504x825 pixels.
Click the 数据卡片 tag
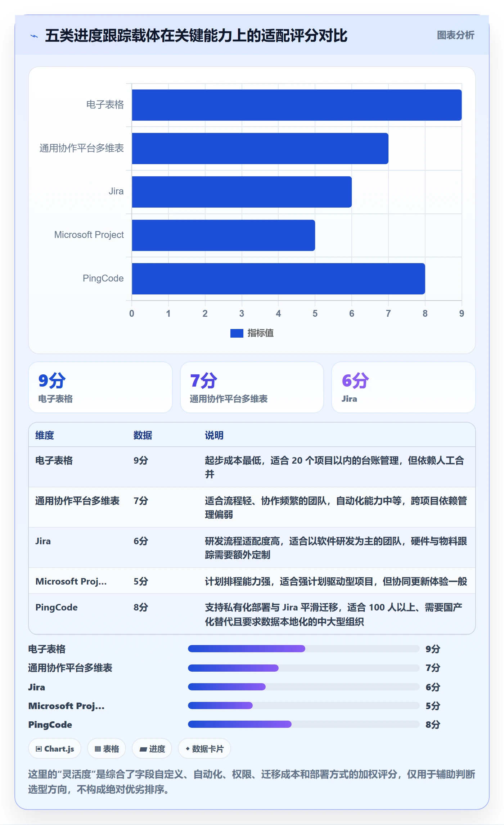[x=204, y=749]
